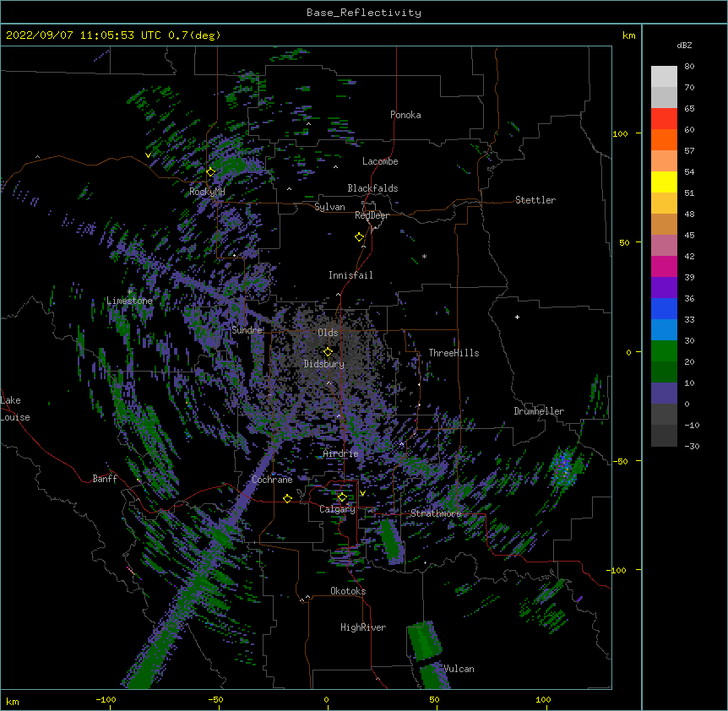The width and height of the screenshot is (728, 711).
Task: Click the white plus marker east of ThreeHills
Action: [x=517, y=317]
